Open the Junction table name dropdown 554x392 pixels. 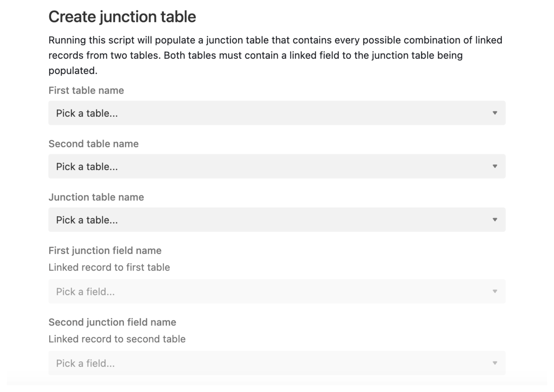click(277, 220)
